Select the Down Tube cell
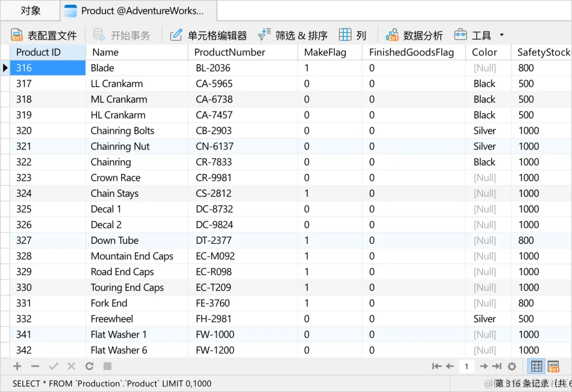 click(x=137, y=240)
